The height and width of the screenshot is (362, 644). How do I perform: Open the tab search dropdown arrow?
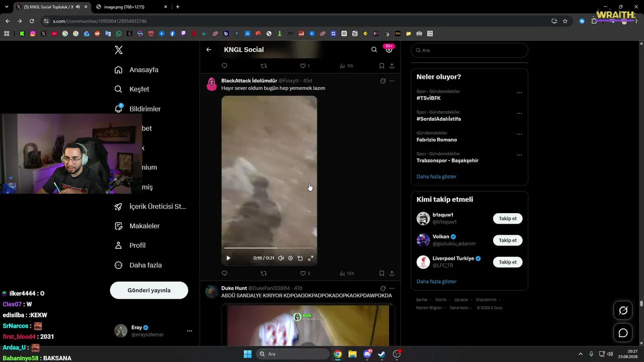[x=7, y=7]
